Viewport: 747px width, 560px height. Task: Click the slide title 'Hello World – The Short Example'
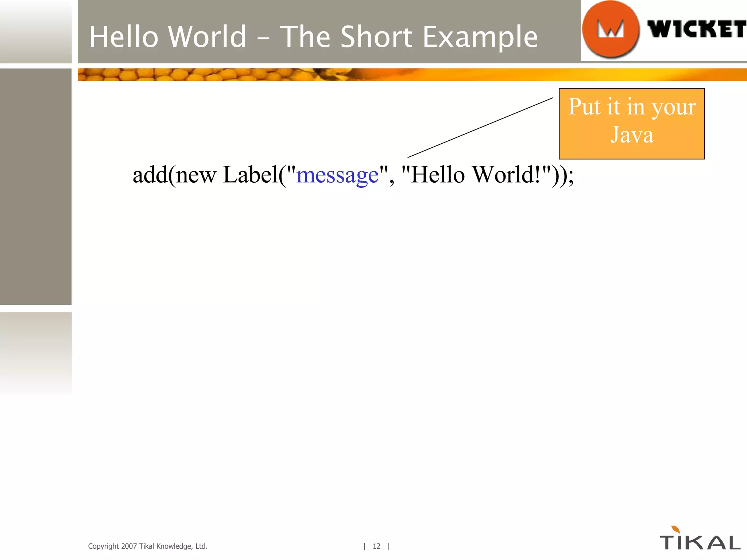click(313, 36)
